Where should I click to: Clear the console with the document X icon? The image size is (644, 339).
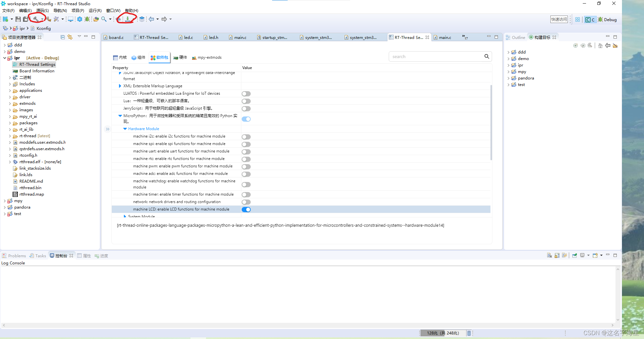[549, 255]
